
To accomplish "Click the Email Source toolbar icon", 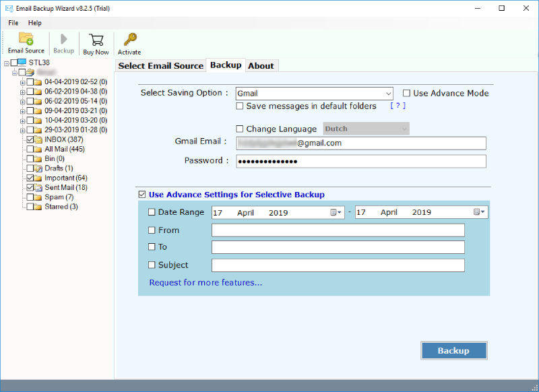I will (x=26, y=39).
